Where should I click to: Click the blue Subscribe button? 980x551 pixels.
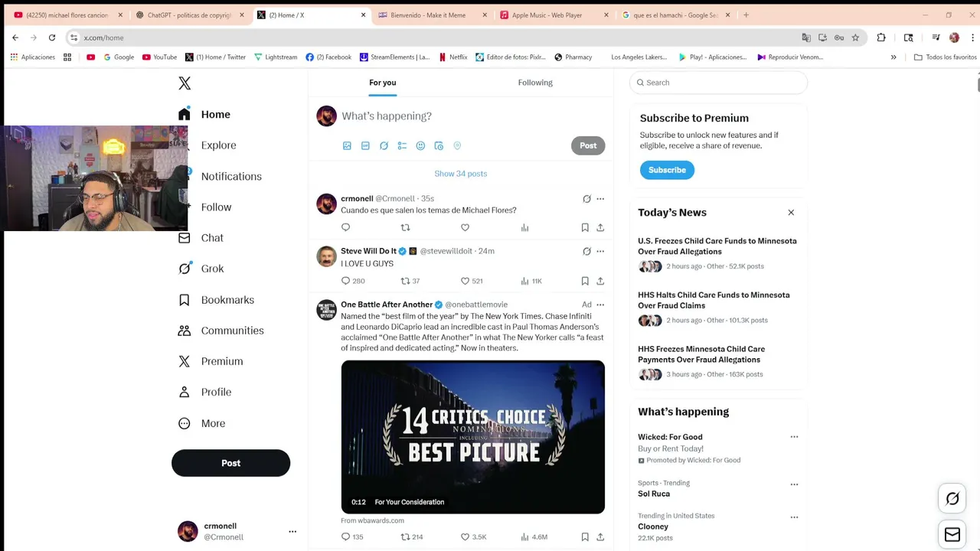[667, 170]
